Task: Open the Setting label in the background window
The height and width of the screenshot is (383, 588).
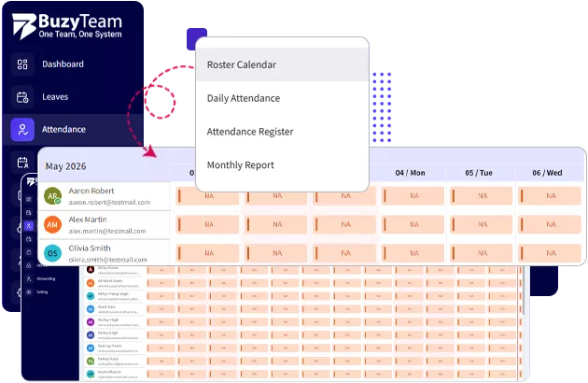Action: pos(42,291)
